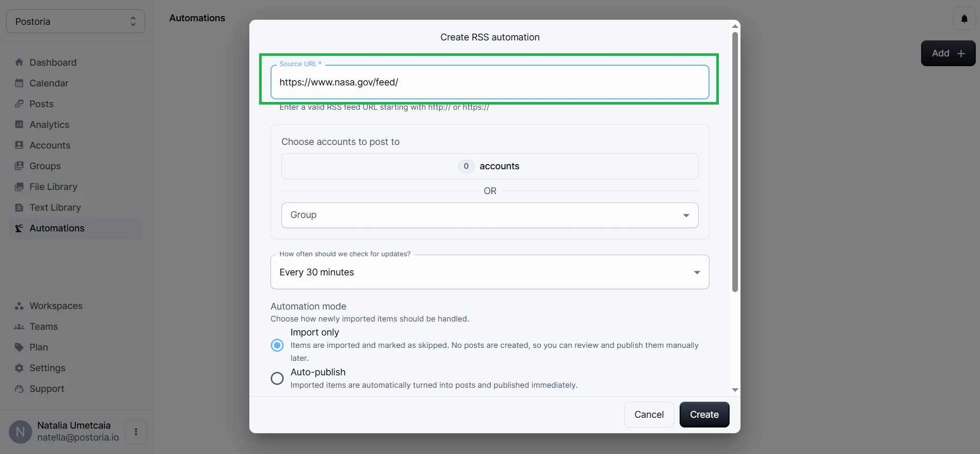Click natella@postoria.io email text
980x454 pixels.
[x=78, y=437]
